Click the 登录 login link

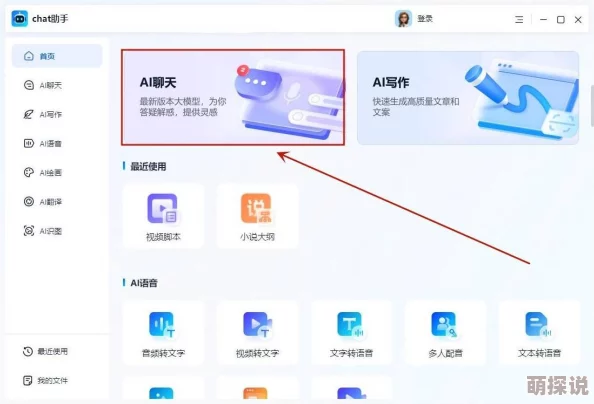(x=425, y=19)
